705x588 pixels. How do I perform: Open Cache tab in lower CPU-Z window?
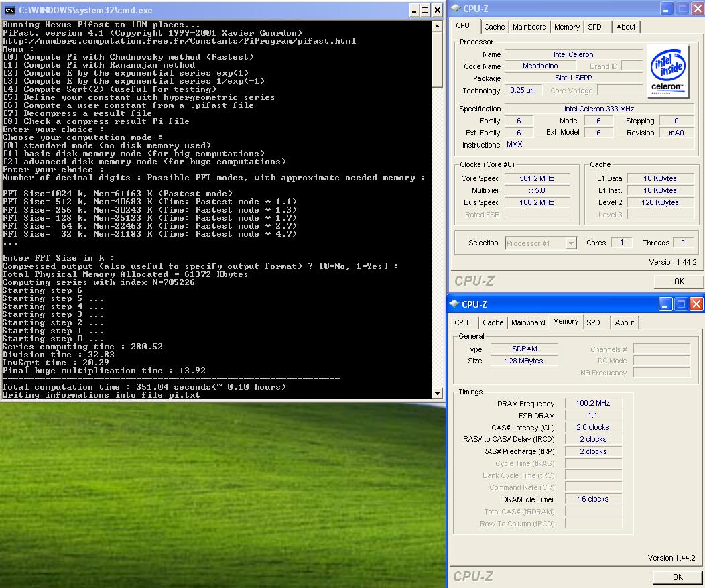pyautogui.click(x=493, y=322)
